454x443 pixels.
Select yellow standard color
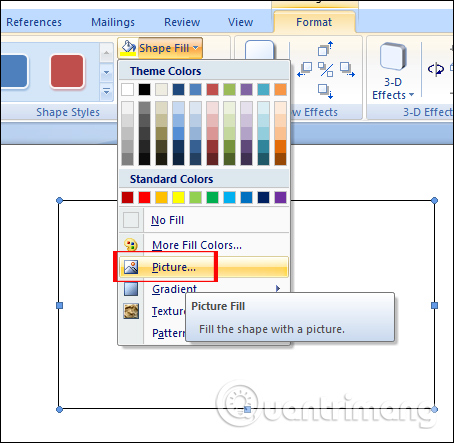point(178,197)
